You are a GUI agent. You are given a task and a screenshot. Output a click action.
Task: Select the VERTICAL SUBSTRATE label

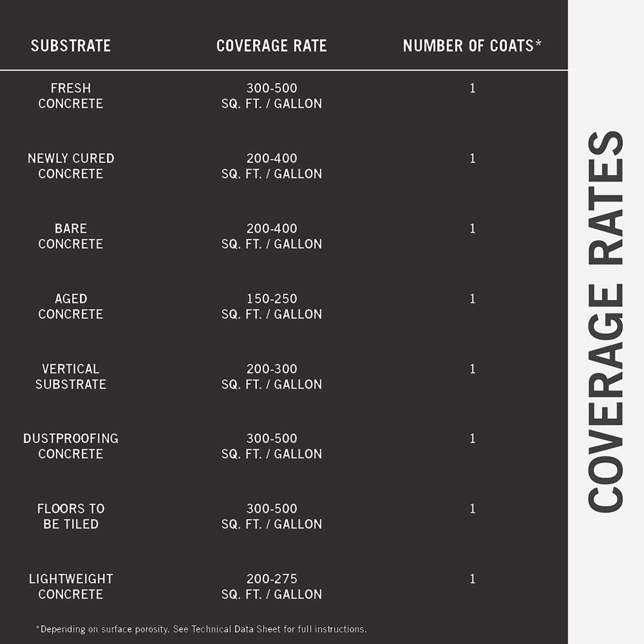[71, 377]
